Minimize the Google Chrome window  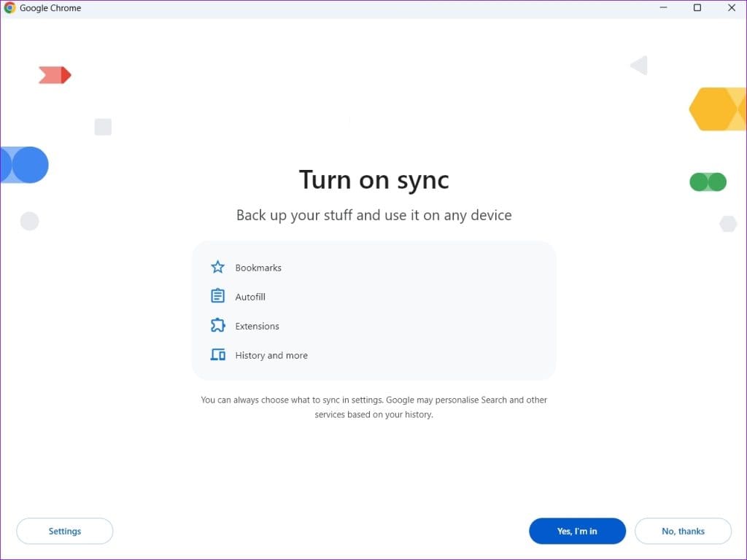[662, 8]
